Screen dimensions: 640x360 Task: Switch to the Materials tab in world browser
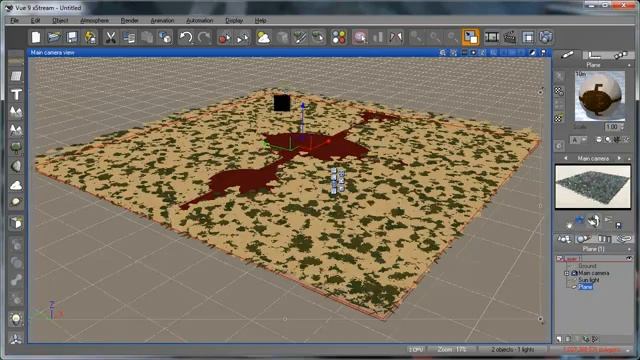click(584, 239)
